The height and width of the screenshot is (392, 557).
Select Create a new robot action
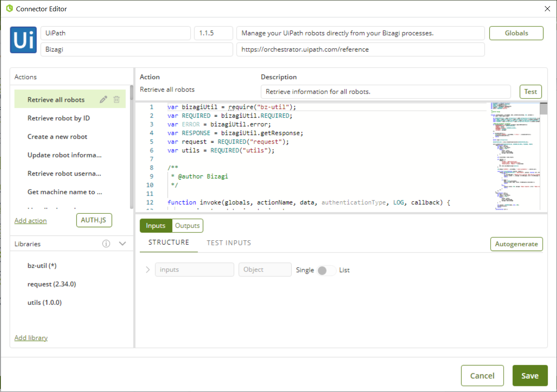click(57, 137)
